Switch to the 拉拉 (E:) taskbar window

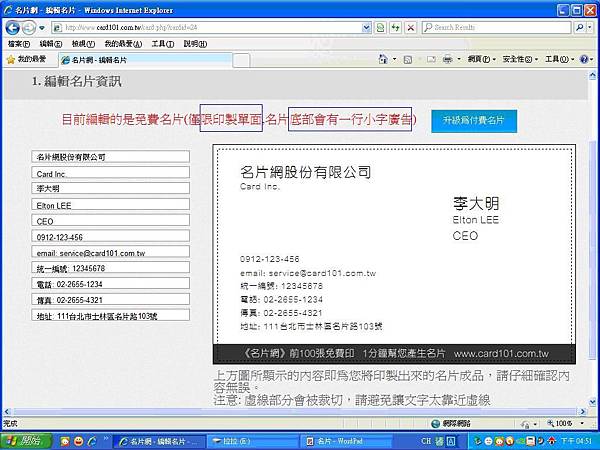coord(253,442)
